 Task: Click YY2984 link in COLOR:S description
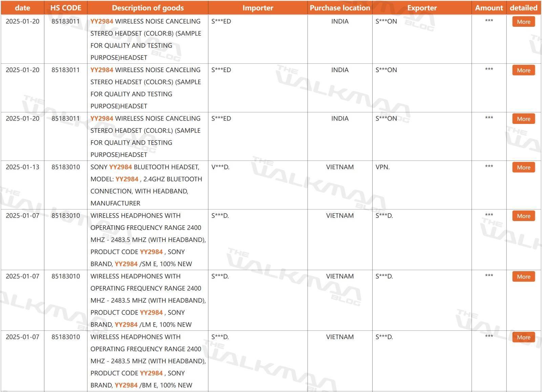tap(102, 70)
